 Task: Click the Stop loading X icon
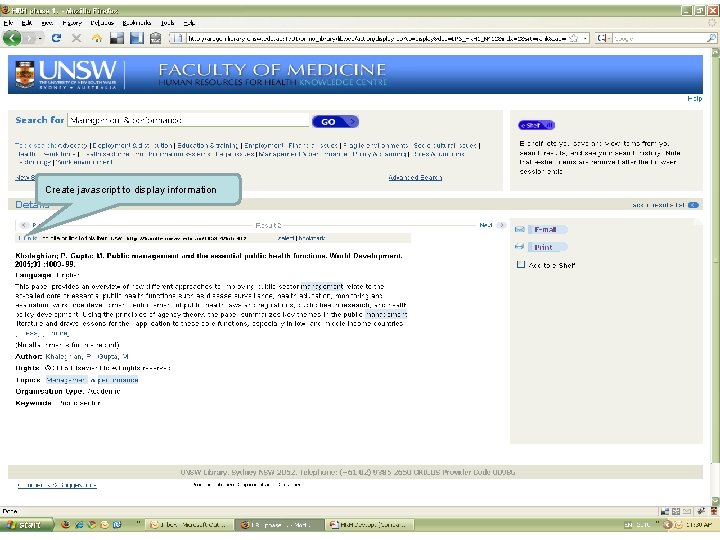[x=77, y=38]
